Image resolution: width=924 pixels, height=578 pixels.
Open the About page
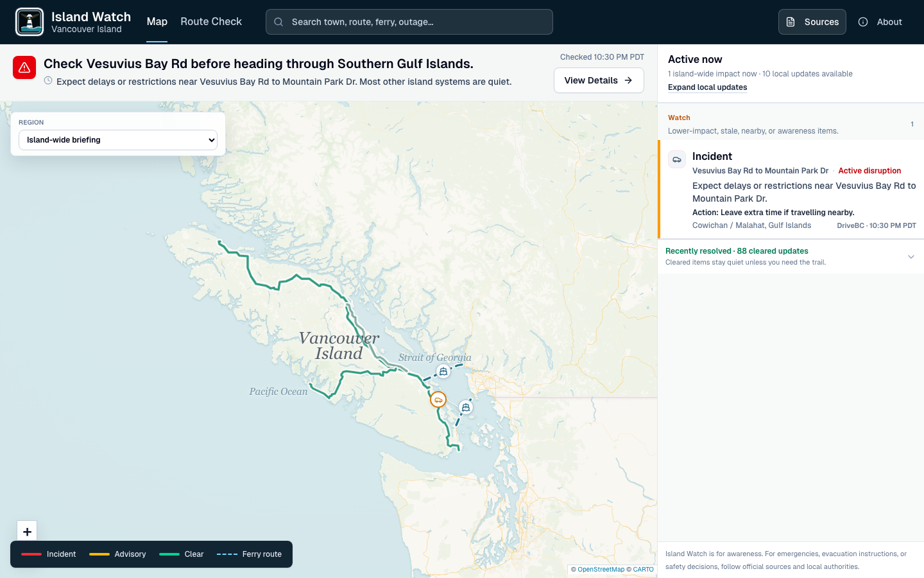(x=880, y=22)
